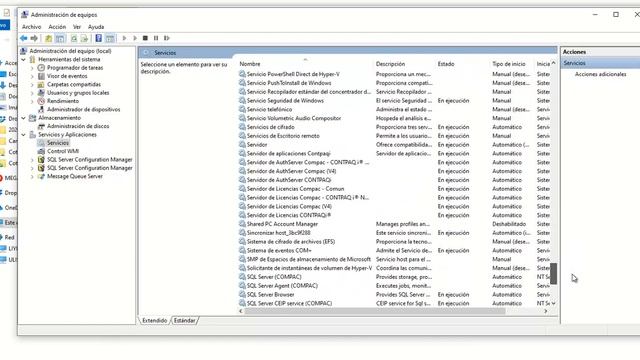The image size is (640, 360).
Task: Click the Export list toolbar icon
Action: pos(84,38)
